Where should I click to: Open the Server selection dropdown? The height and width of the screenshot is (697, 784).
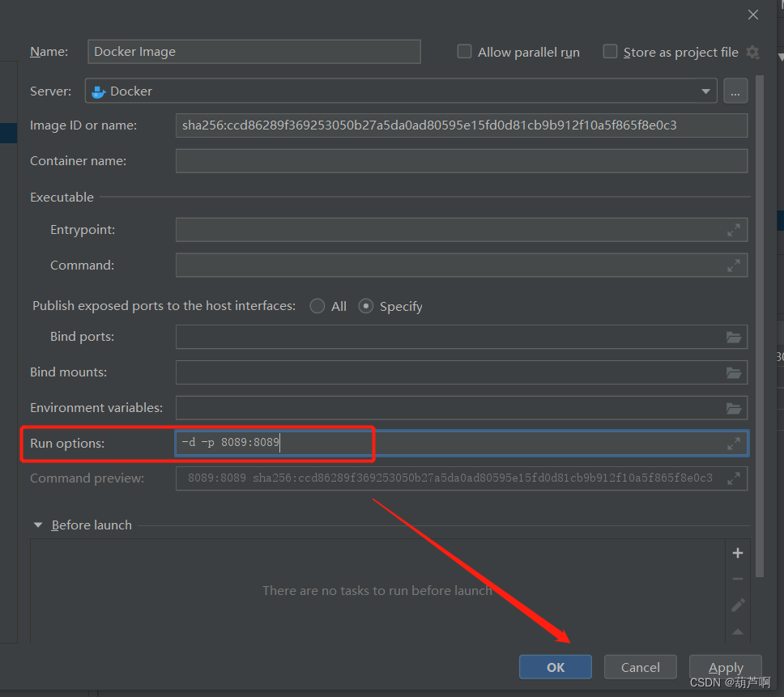coord(705,91)
